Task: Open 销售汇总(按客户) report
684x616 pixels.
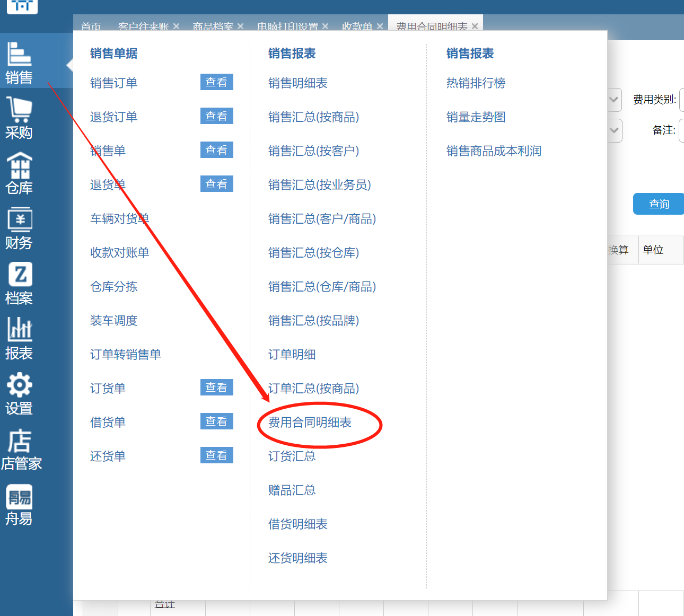Action: coord(314,151)
